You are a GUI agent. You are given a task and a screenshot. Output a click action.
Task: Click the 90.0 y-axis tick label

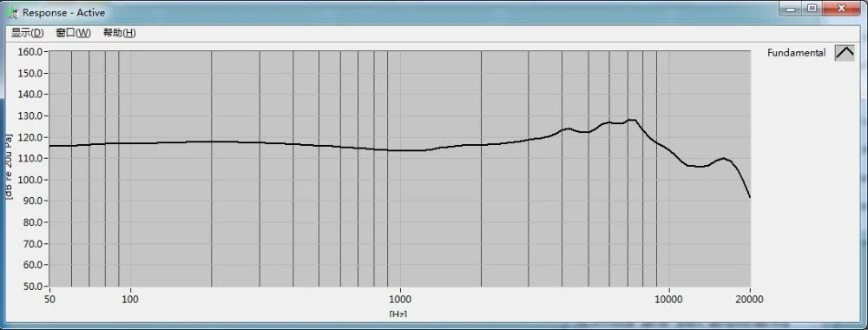pyautogui.click(x=33, y=201)
